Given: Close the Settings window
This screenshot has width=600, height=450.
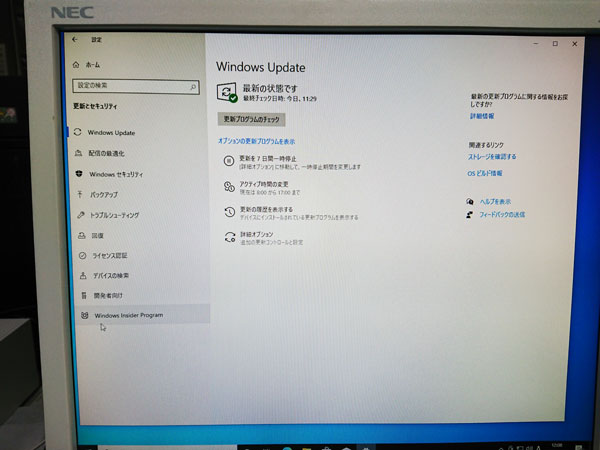Looking at the screenshot, I should (x=574, y=44).
